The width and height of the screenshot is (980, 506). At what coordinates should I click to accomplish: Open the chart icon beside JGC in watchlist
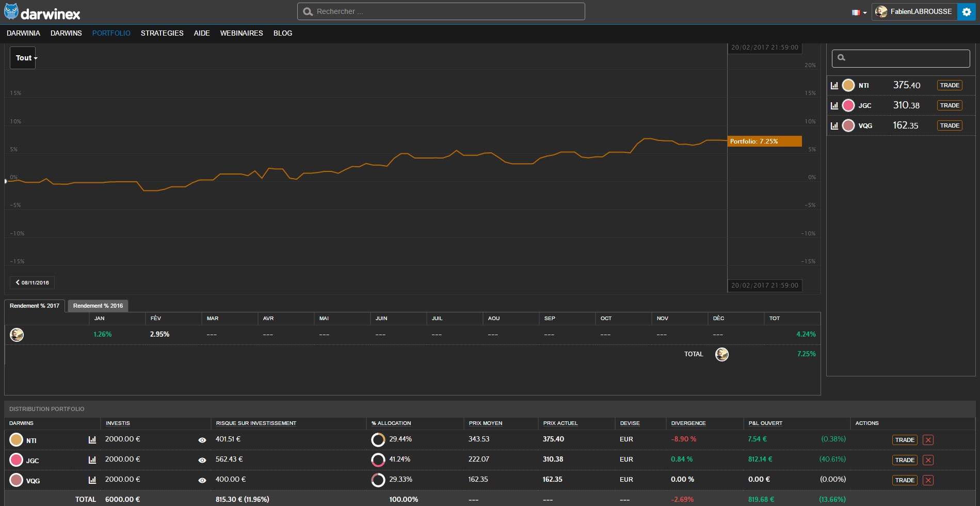pos(834,106)
